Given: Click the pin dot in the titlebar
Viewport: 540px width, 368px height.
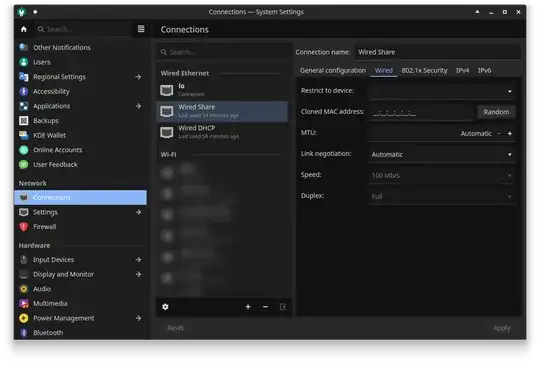Looking at the screenshot, I should (x=35, y=12).
